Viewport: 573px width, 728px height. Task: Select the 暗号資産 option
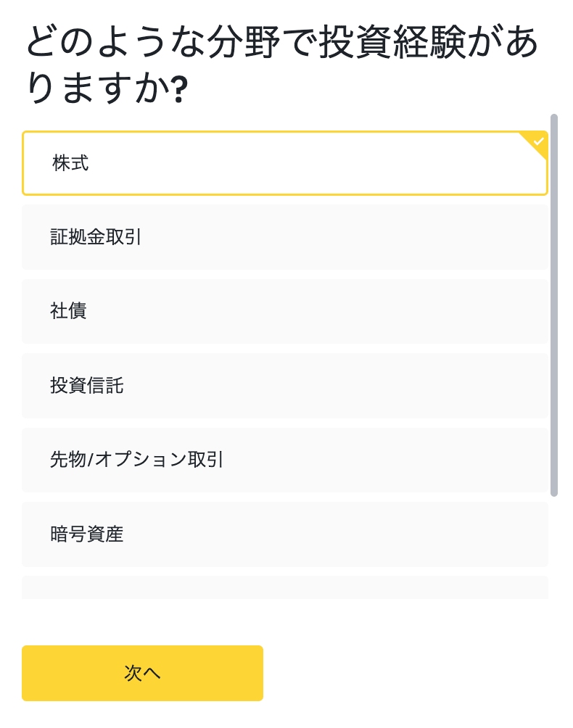tap(284, 534)
